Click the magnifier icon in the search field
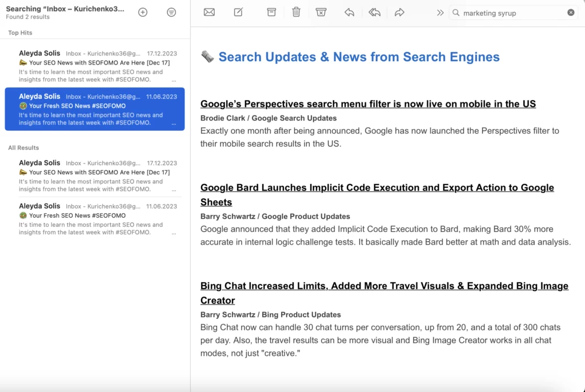 pos(454,13)
